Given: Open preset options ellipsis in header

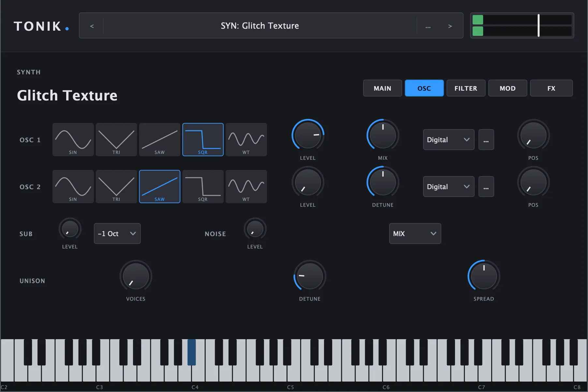Looking at the screenshot, I should [x=428, y=26].
